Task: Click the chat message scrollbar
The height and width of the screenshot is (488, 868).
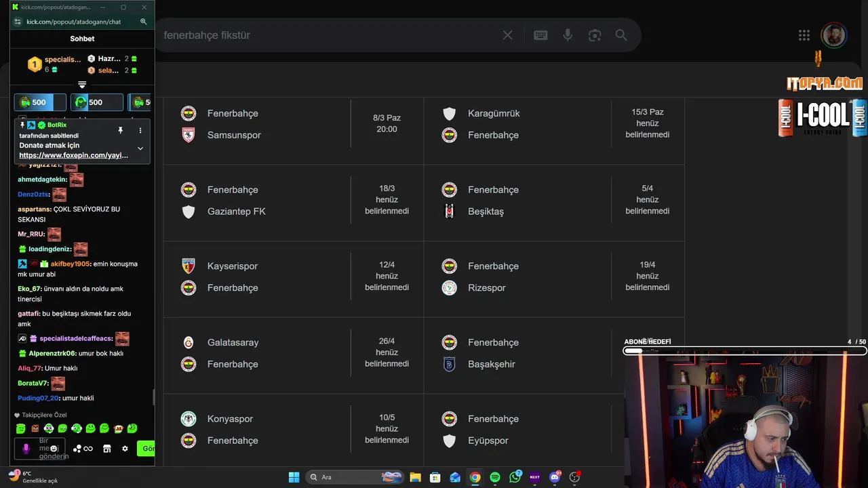Action: 153,397
